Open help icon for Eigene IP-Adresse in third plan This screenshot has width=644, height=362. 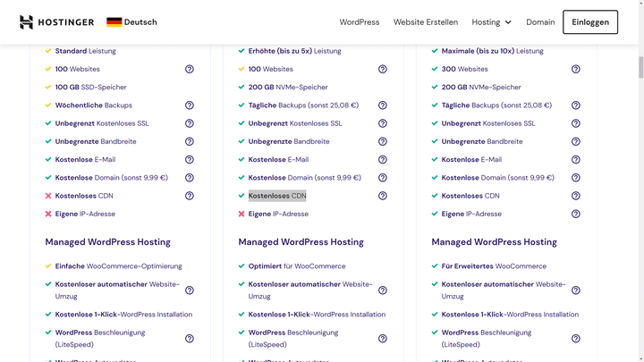576,214
